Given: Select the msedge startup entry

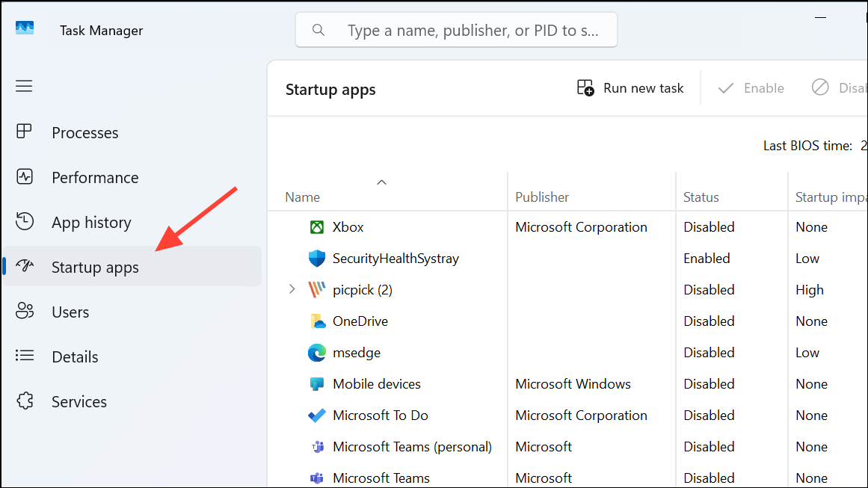Looking at the screenshot, I should tap(357, 353).
